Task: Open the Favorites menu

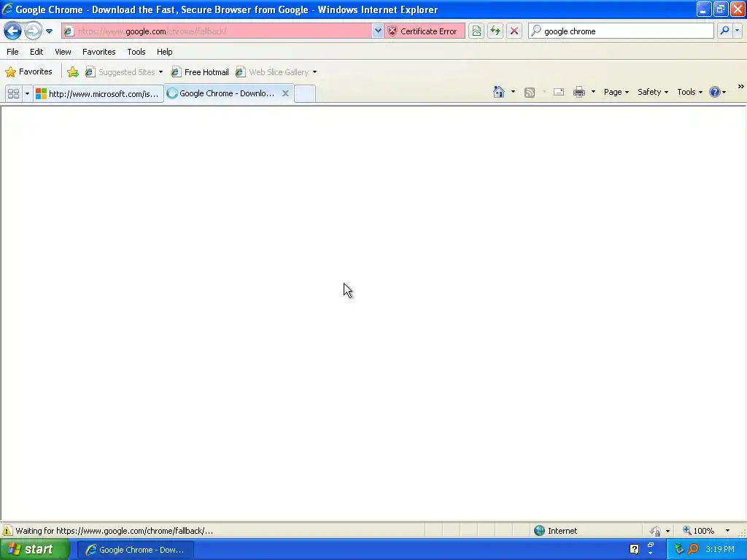Action: (98, 52)
